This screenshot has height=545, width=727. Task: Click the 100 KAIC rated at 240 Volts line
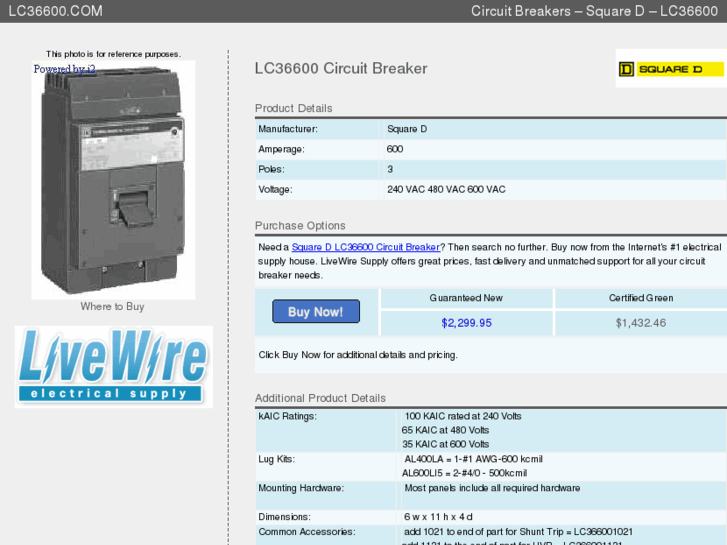[463, 416]
